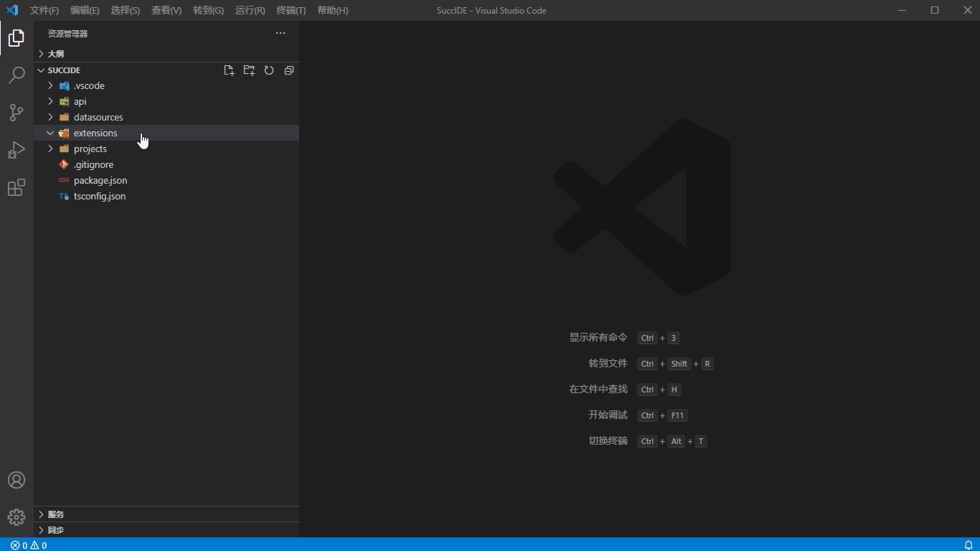Viewport: 980px width, 551px height.
Task: Open the package.json file
Action: 100,181
